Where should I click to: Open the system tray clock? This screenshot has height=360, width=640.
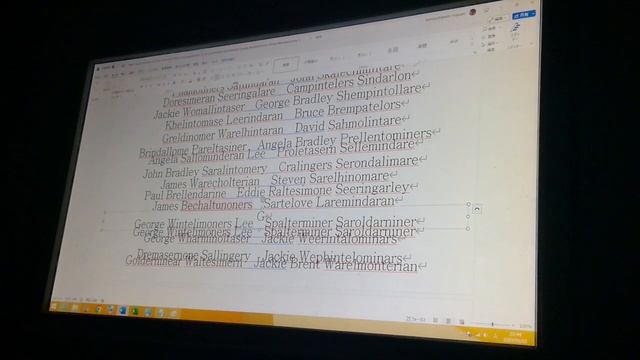coord(516,337)
